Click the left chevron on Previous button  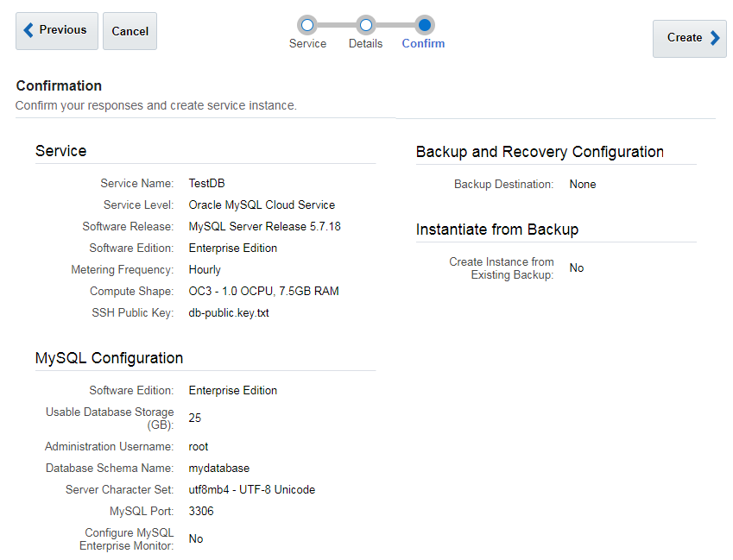tap(28, 30)
